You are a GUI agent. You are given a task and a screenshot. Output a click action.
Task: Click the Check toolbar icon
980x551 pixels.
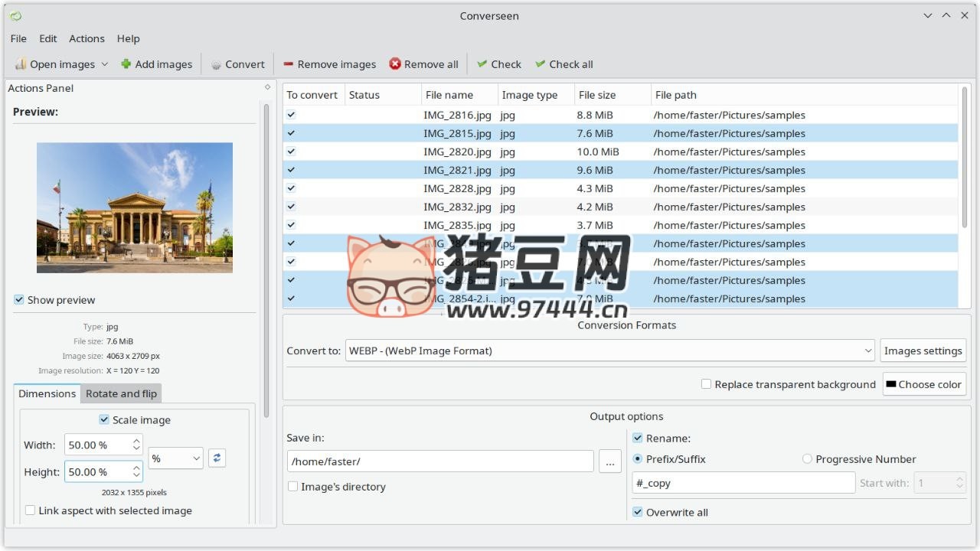tap(482, 64)
